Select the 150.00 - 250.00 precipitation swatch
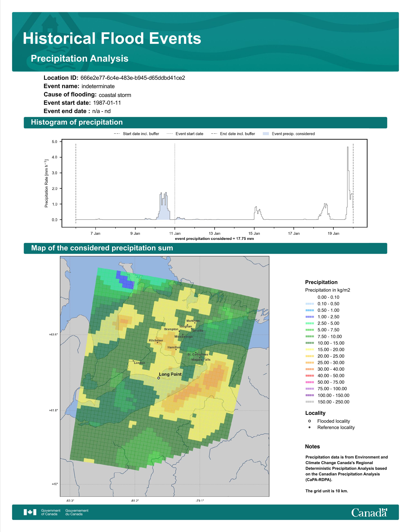Viewport: 411px width, 532px height. pyautogui.click(x=309, y=402)
